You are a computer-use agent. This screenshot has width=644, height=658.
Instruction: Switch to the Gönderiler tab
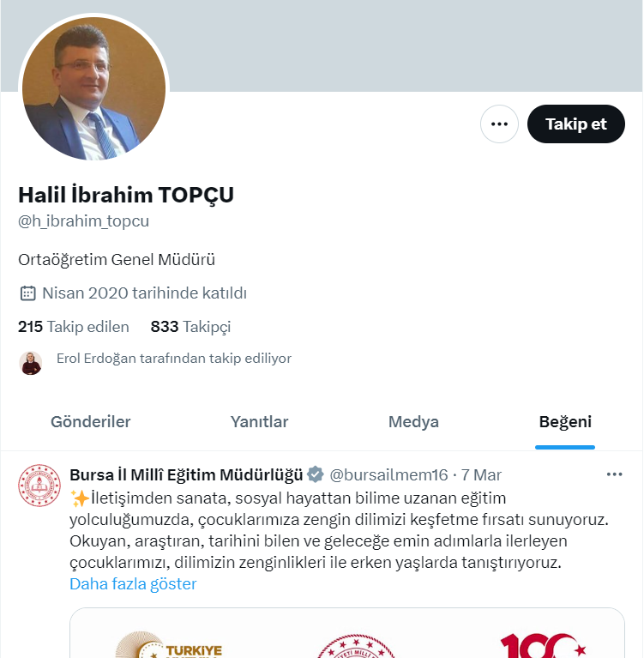pyautogui.click(x=91, y=422)
